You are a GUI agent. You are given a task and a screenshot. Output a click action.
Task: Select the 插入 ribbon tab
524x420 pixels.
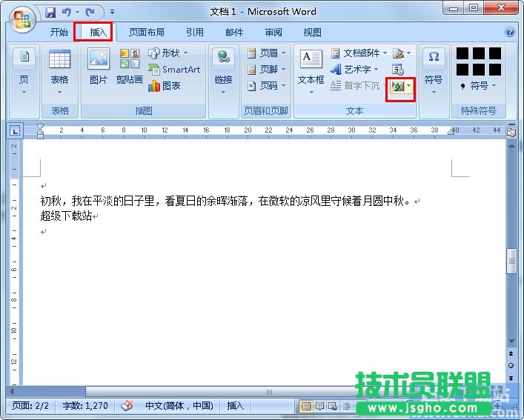[x=99, y=32]
